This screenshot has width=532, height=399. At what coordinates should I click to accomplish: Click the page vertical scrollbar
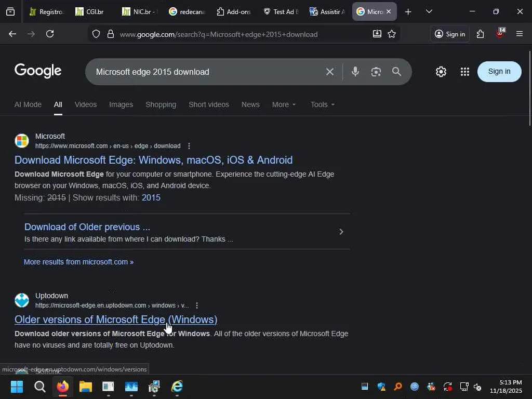529,88
